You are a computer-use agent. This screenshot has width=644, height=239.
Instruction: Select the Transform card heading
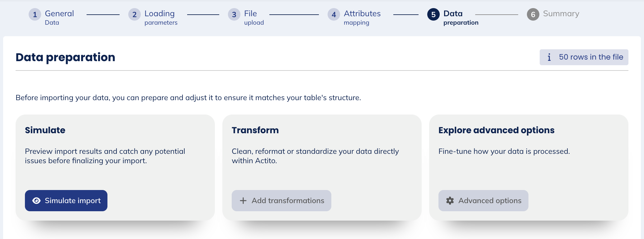[x=255, y=130]
